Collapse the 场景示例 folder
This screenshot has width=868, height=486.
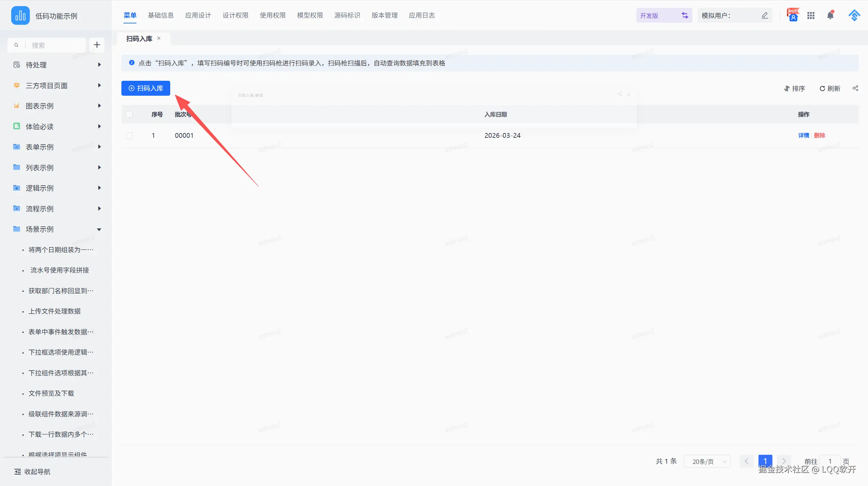pyautogui.click(x=99, y=229)
